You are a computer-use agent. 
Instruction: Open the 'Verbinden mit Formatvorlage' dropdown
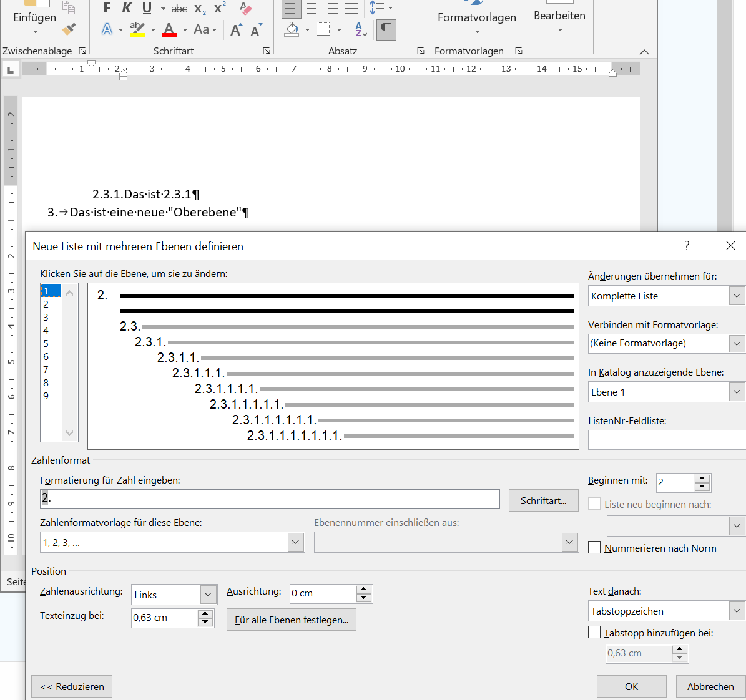tap(737, 343)
